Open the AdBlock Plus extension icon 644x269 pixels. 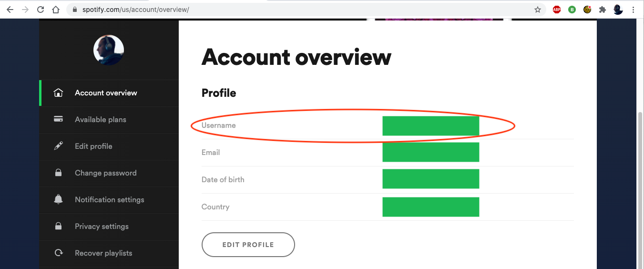[x=556, y=10]
